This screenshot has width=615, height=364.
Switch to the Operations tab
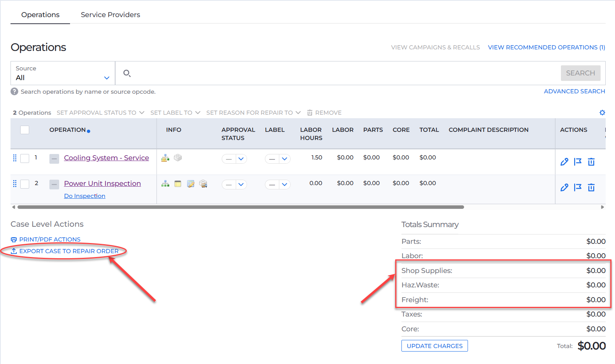pos(40,15)
